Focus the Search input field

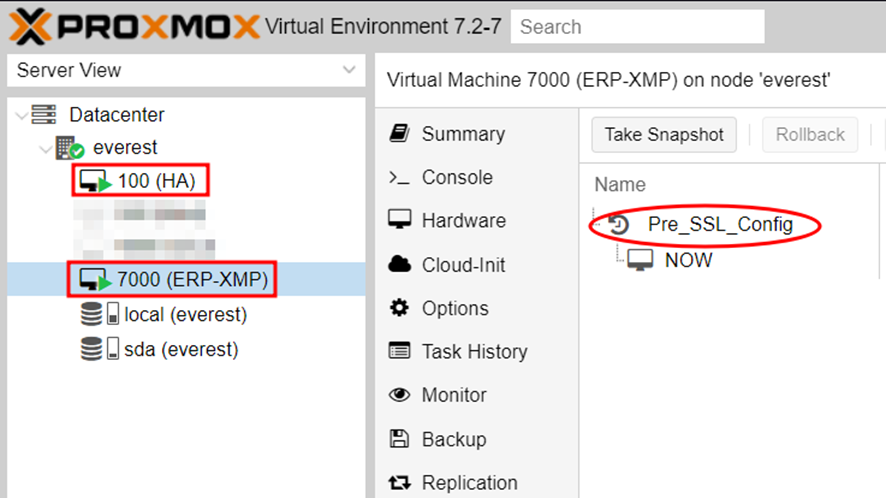(637, 27)
